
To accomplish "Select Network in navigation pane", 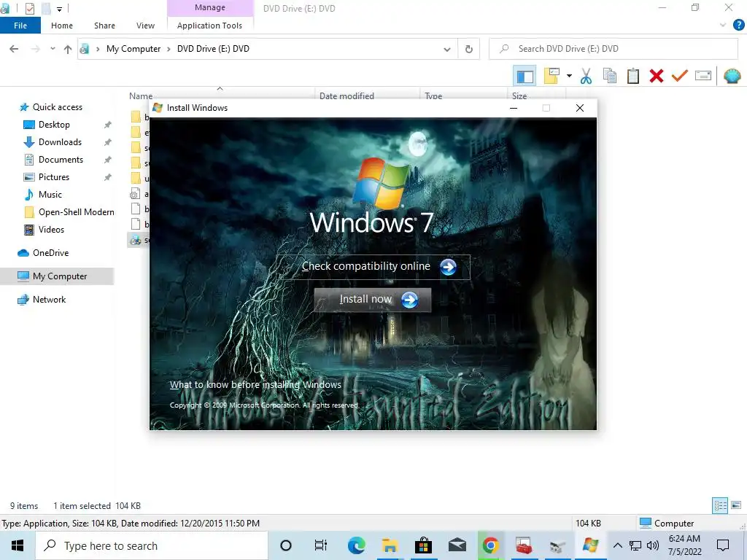I will [x=49, y=300].
